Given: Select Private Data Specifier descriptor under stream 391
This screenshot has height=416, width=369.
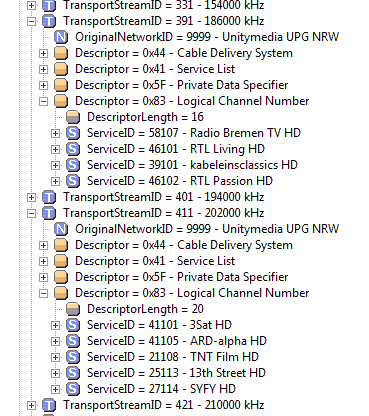Looking at the screenshot, I should click(182, 85).
